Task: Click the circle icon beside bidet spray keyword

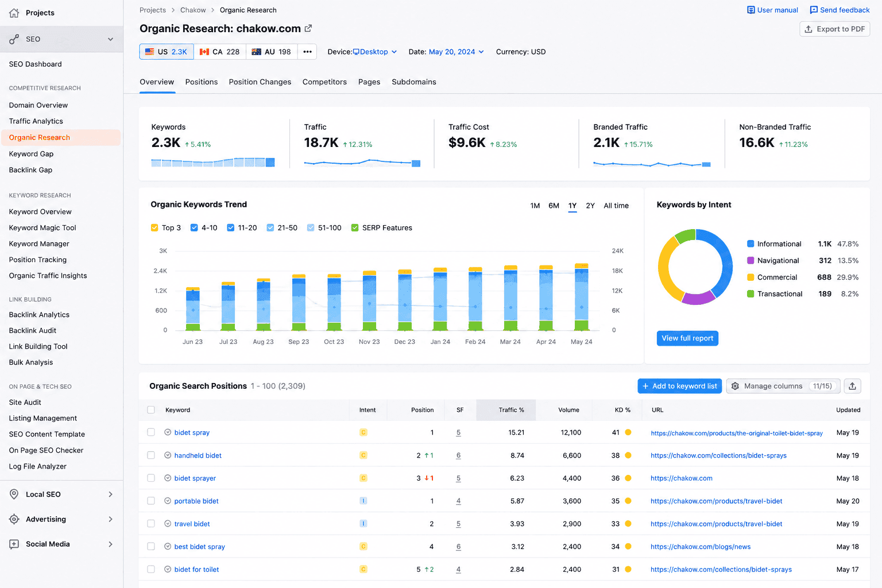Action: tap(168, 432)
